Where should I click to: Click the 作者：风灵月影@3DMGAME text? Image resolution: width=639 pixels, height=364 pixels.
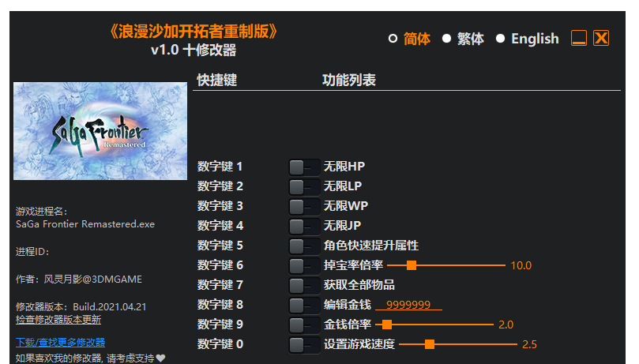[79, 280]
